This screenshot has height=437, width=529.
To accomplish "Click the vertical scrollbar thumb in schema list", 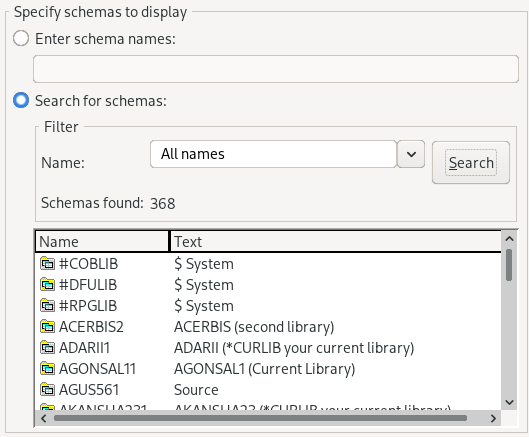I will (x=509, y=265).
